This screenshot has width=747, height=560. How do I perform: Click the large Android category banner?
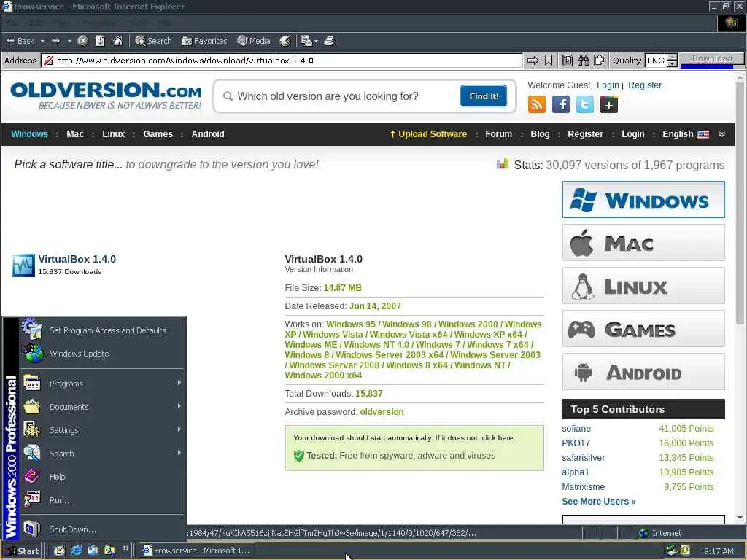click(643, 372)
